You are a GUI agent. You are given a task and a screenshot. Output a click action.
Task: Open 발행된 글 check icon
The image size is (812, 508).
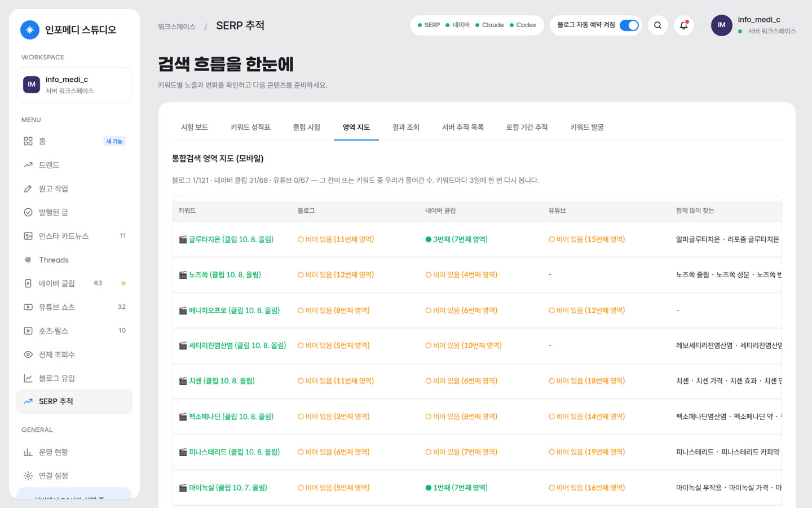[28, 212]
